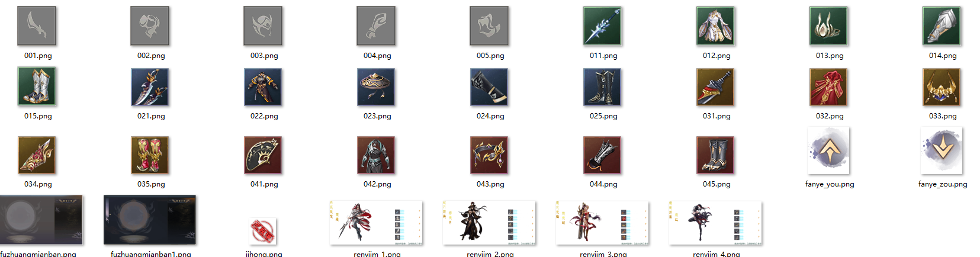This screenshot has width=980, height=257.
Task: Click the 045.png file name label
Action: click(x=716, y=184)
